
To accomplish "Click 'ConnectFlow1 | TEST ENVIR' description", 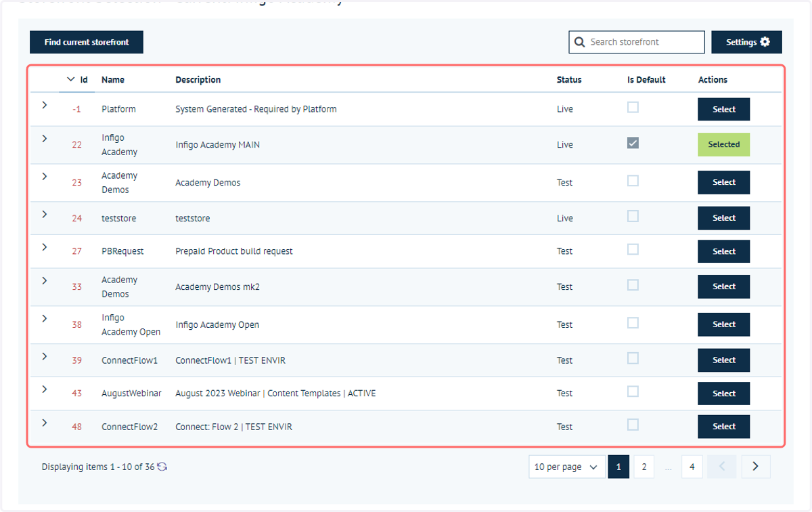I will 230,360.
